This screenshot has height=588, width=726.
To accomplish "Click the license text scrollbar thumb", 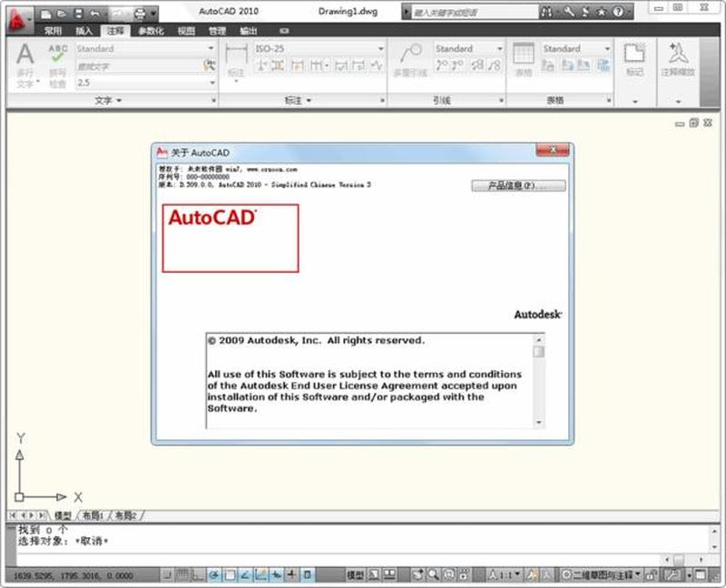I will pos(538,352).
